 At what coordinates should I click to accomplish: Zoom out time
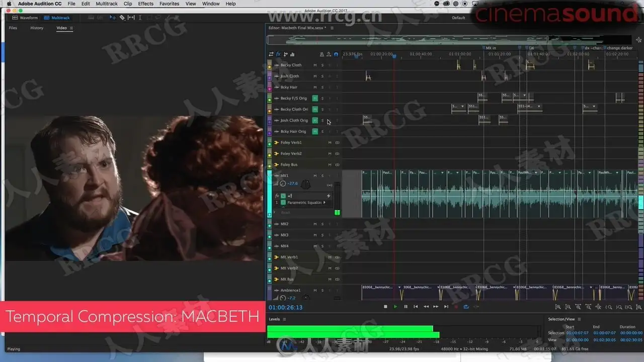588,307
